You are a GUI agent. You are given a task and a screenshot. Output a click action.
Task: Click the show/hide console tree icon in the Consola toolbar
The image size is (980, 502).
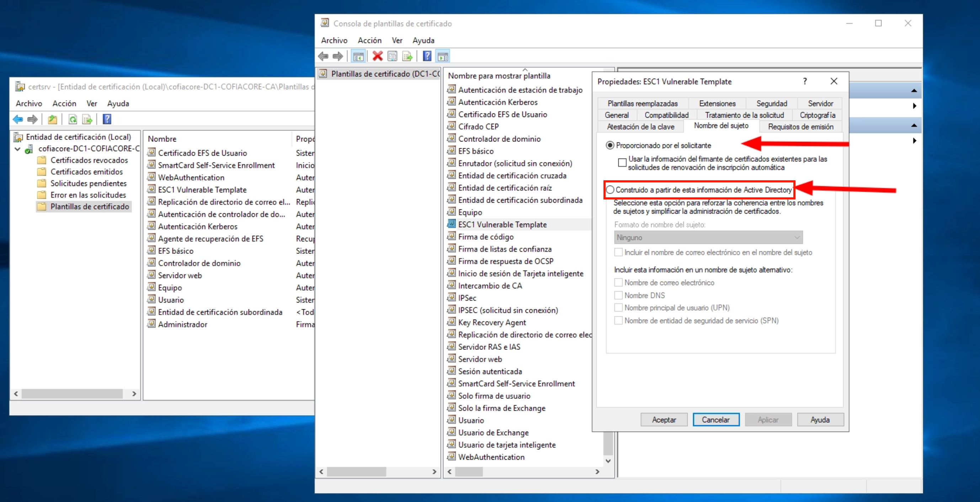click(x=358, y=56)
